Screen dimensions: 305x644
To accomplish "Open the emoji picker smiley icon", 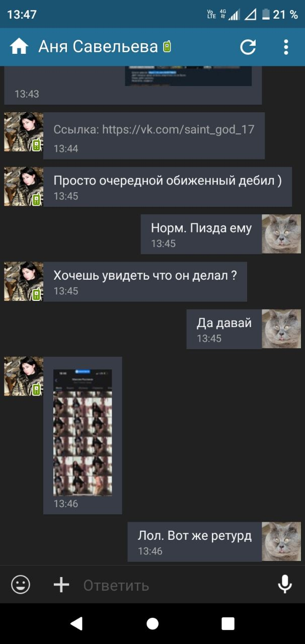I will [x=21, y=585].
